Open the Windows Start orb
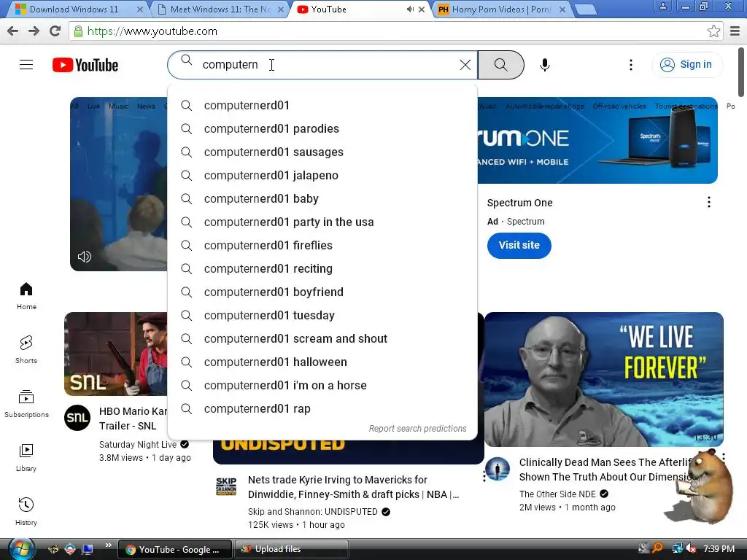 point(21,549)
